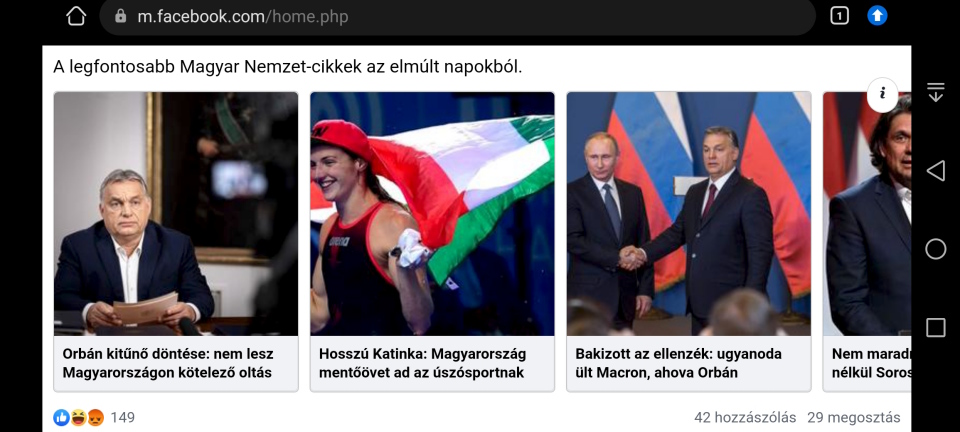
Task: Tap the Android back triangle button
Action: (x=935, y=171)
